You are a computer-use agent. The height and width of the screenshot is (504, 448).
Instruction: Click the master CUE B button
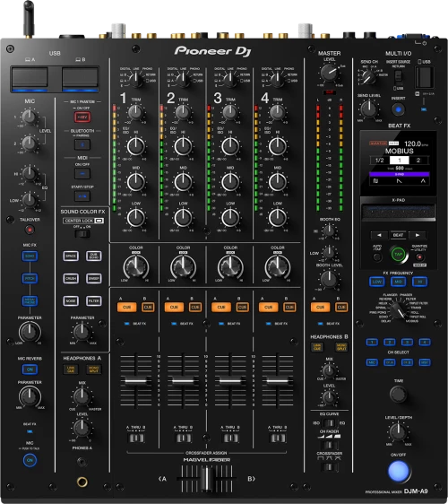[341, 308]
